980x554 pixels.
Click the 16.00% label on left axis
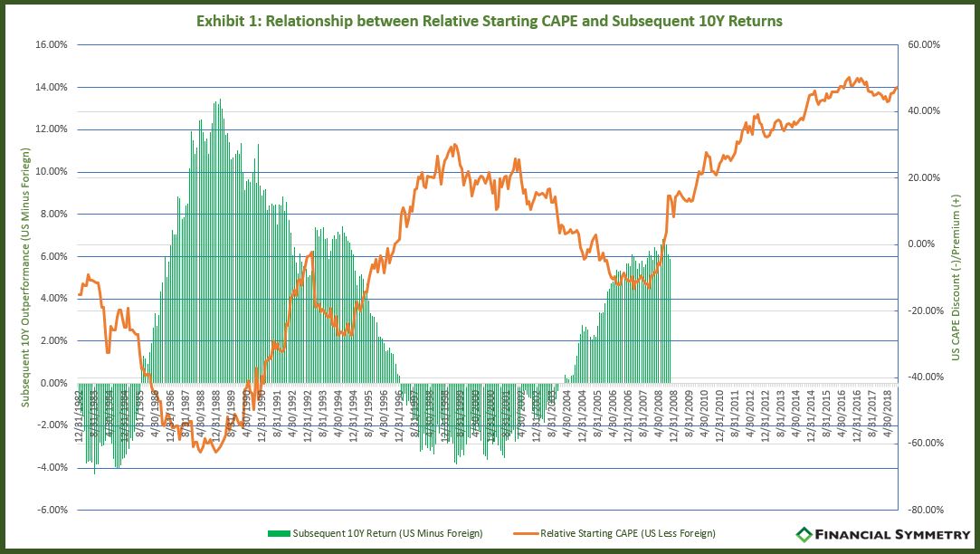point(51,45)
